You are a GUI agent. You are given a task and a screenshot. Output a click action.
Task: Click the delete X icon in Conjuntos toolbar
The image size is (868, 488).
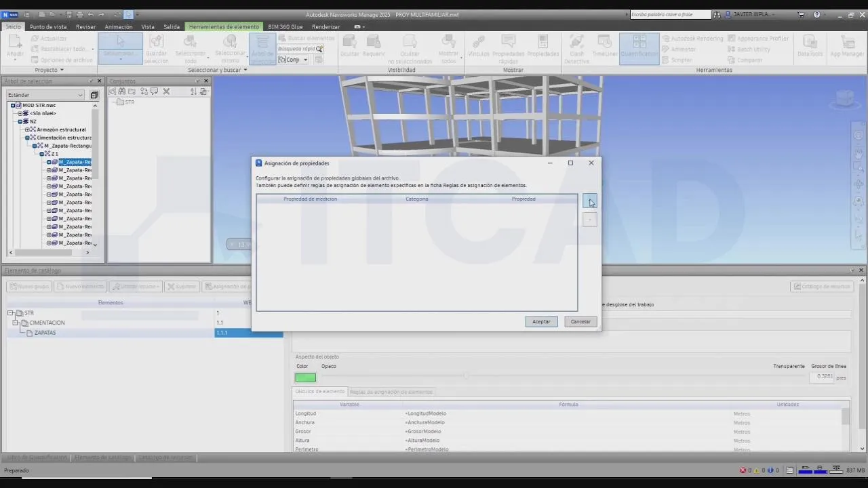click(166, 91)
